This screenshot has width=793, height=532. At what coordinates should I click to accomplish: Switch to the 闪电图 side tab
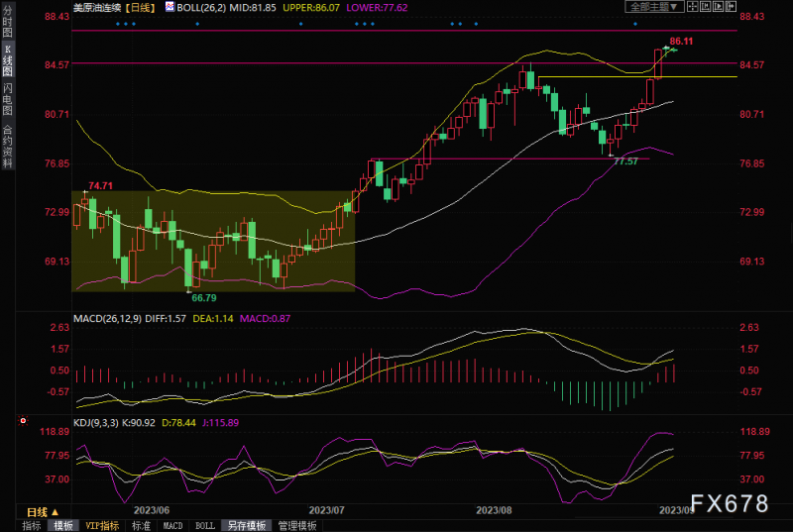point(8,99)
